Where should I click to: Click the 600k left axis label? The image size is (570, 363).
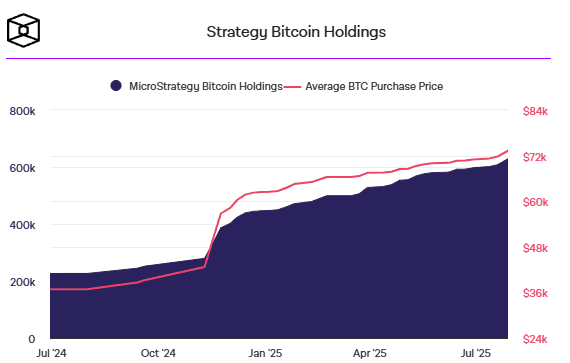pyautogui.click(x=23, y=168)
